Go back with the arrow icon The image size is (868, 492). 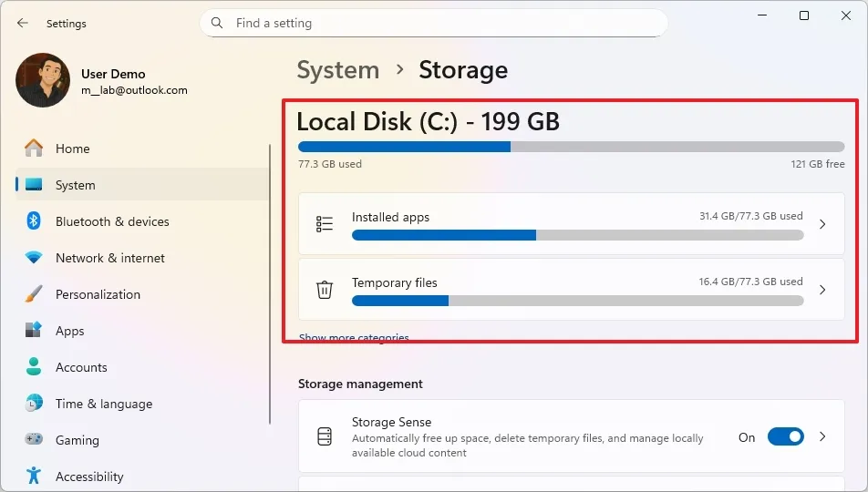pyautogui.click(x=22, y=24)
